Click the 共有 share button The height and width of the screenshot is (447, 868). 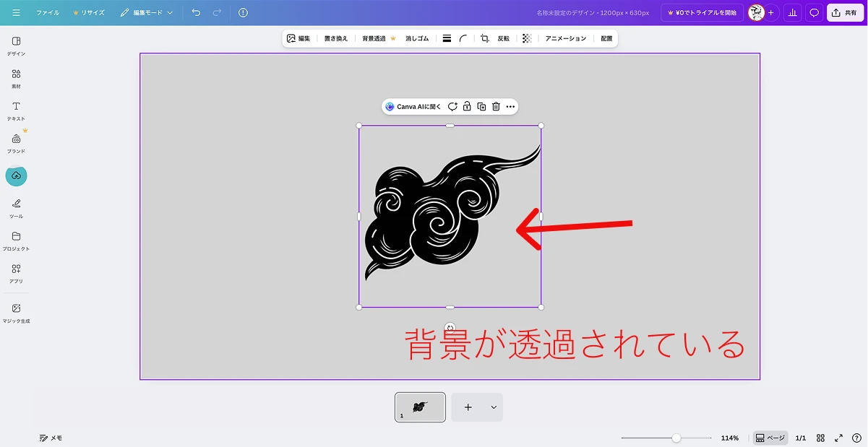(845, 13)
